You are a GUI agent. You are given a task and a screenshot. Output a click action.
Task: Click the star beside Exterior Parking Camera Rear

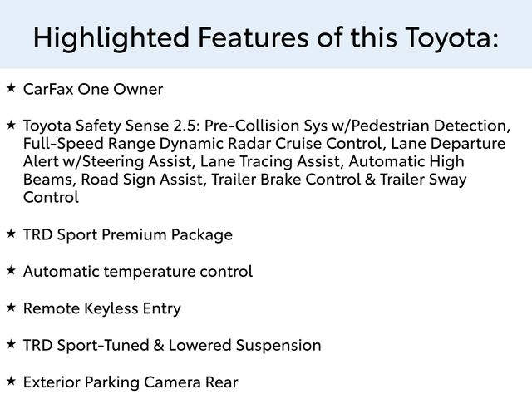11,381
